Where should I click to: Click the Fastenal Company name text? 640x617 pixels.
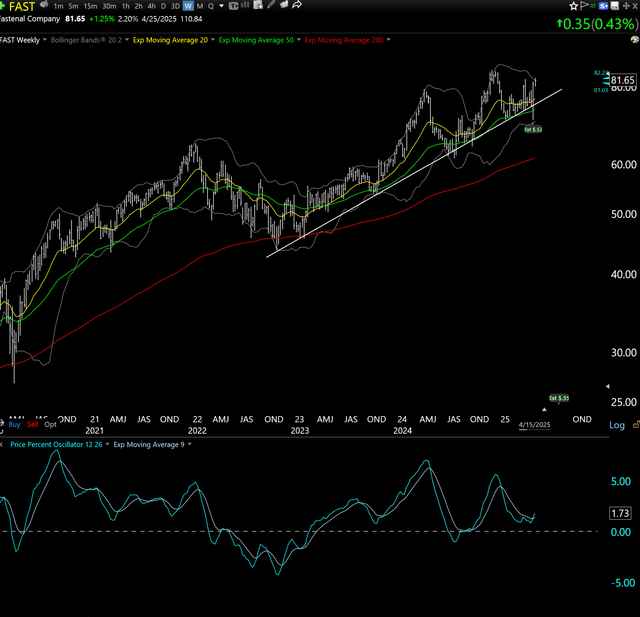(x=30, y=19)
